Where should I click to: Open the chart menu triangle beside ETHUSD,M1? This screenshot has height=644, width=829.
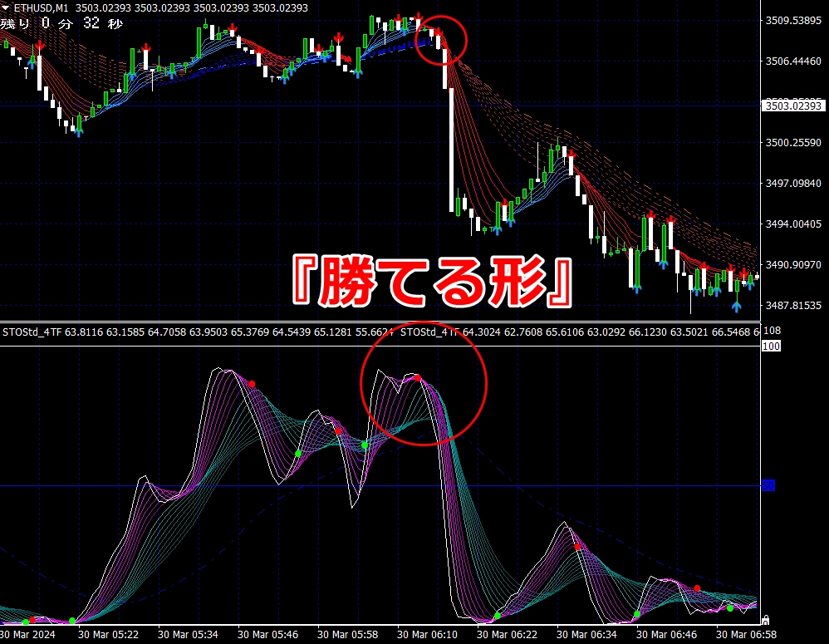(5, 8)
